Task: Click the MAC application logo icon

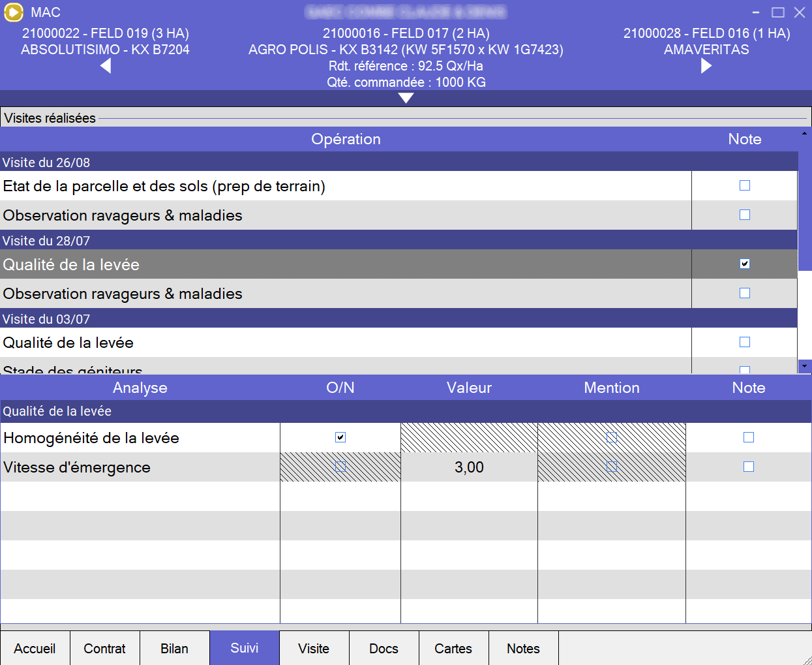Action: tap(14, 12)
